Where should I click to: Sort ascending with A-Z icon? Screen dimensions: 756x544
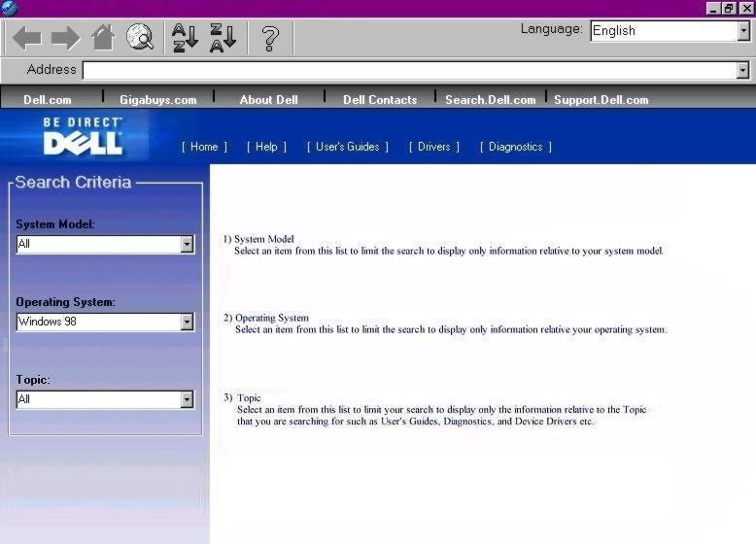point(185,39)
